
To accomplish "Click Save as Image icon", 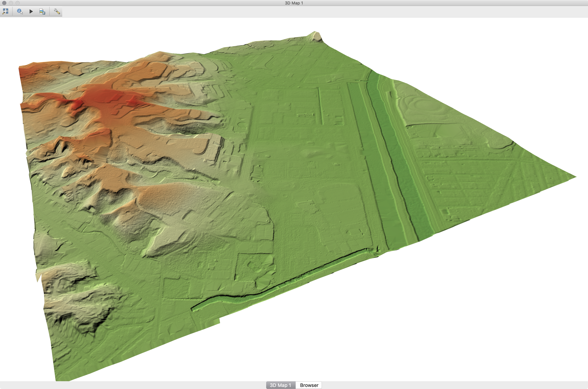I will [x=42, y=11].
